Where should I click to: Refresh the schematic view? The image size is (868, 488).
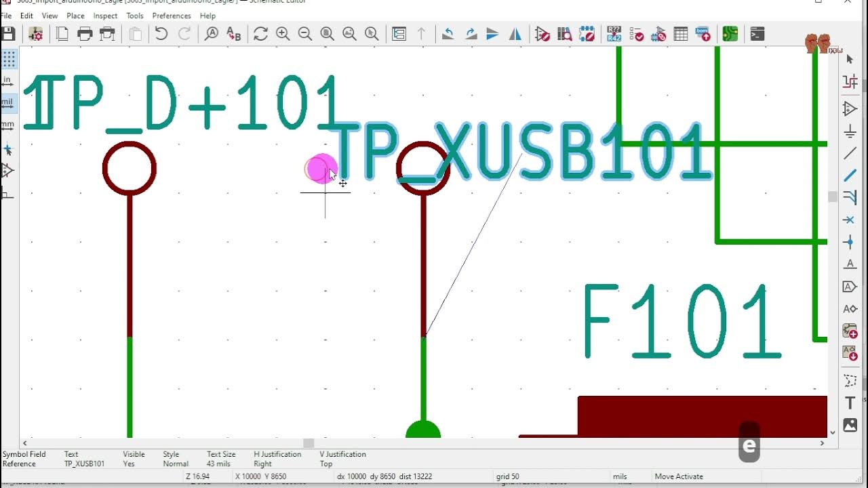point(260,34)
